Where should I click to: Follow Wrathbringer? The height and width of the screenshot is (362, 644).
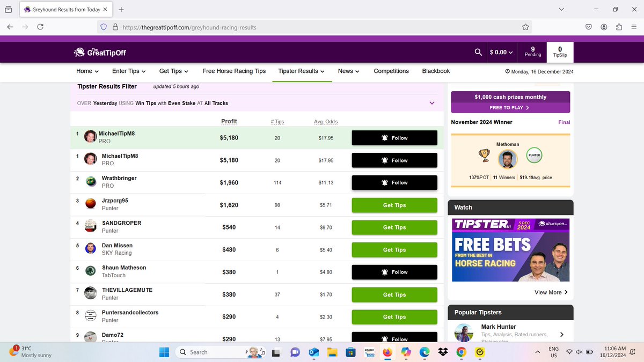(x=394, y=182)
